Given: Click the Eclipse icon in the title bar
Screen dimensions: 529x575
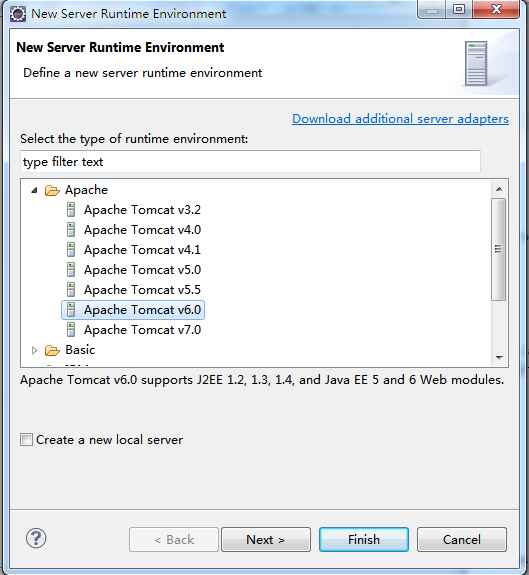Looking at the screenshot, I should [18, 14].
